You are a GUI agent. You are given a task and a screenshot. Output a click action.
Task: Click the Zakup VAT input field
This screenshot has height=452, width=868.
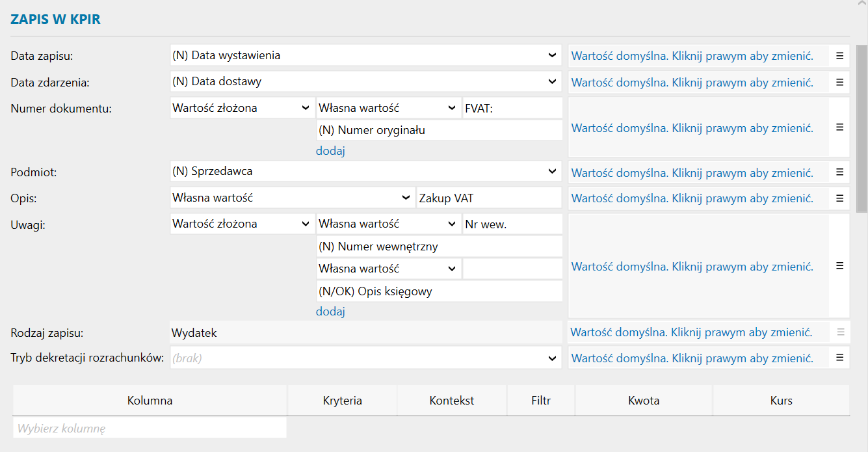tap(489, 198)
